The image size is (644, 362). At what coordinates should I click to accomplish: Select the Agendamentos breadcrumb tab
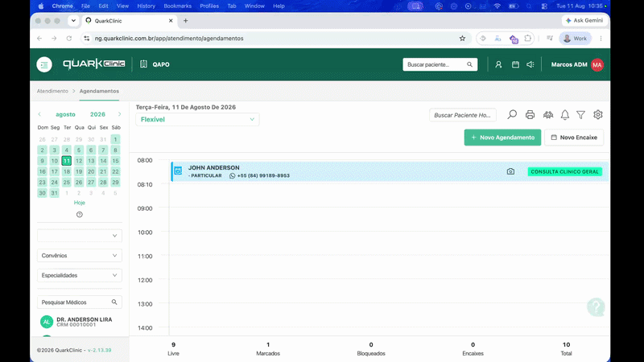pyautogui.click(x=99, y=91)
